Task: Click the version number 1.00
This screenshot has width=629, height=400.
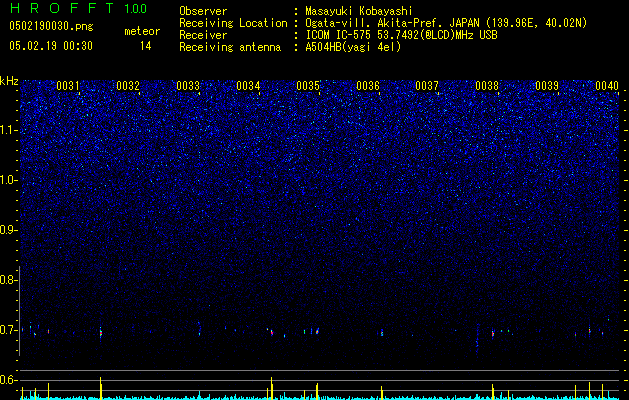Action: [136, 8]
